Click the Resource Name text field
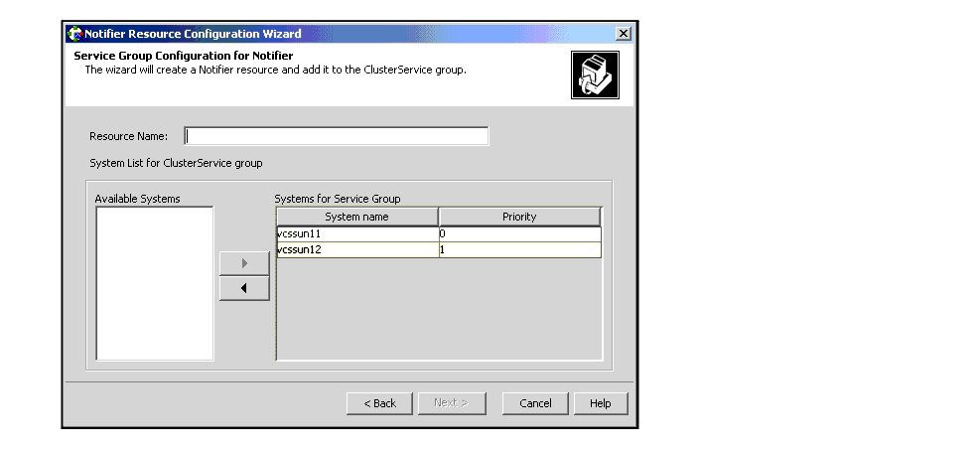 pyautogui.click(x=337, y=136)
